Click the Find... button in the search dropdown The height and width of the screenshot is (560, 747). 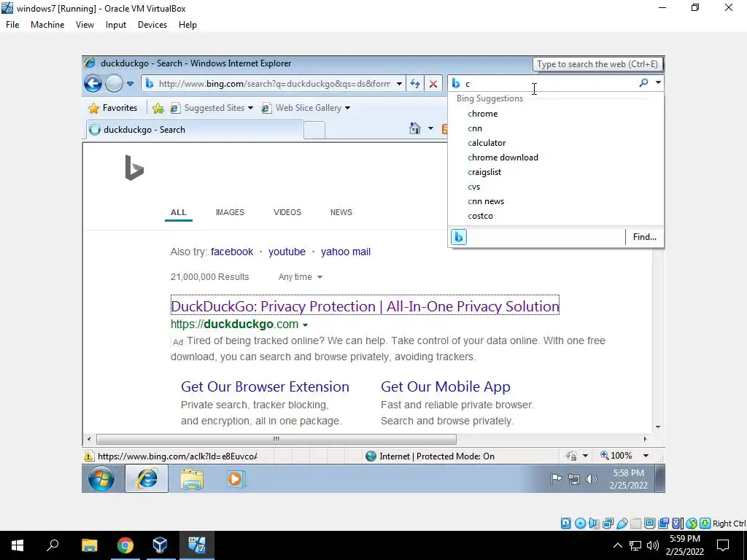pos(645,237)
